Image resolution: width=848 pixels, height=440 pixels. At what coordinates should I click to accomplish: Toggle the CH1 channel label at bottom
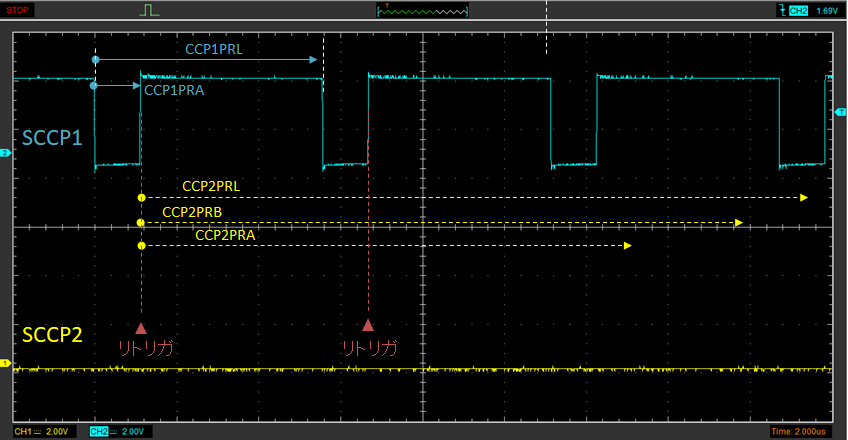26,431
